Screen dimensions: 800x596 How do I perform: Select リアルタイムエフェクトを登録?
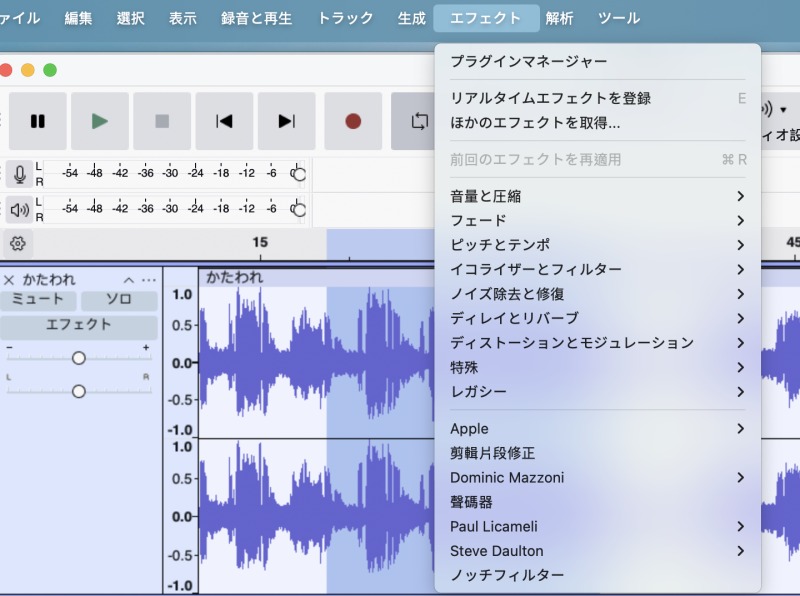pyautogui.click(x=597, y=98)
